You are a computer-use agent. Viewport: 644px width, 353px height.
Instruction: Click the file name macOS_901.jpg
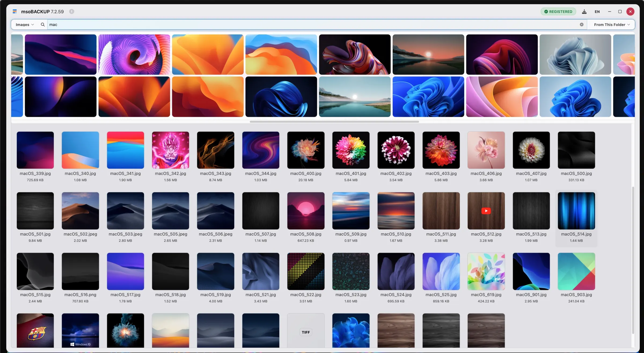(531, 295)
